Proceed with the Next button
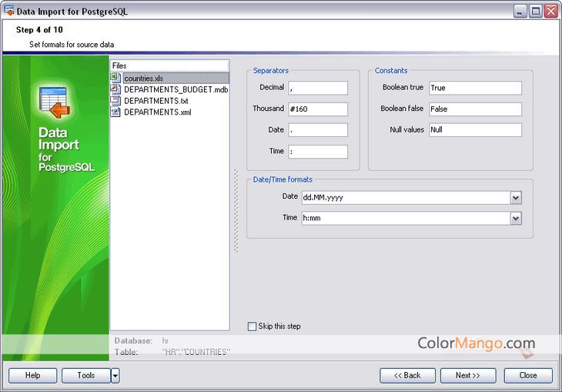Image resolution: width=562 pixels, height=392 pixels. pyautogui.click(x=468, y=376)
